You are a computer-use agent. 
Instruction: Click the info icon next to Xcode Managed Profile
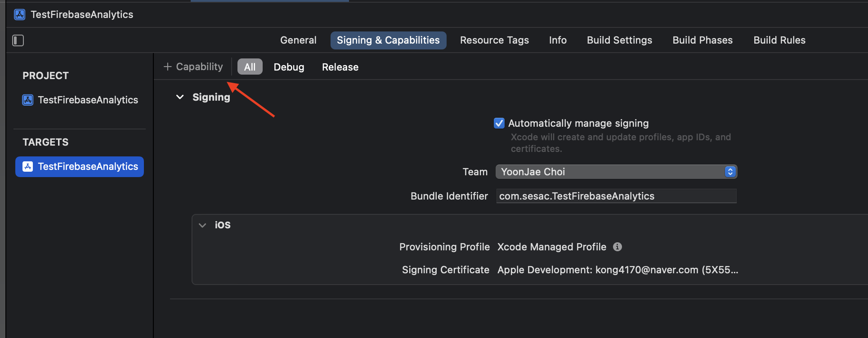click(x=617, y=247)
